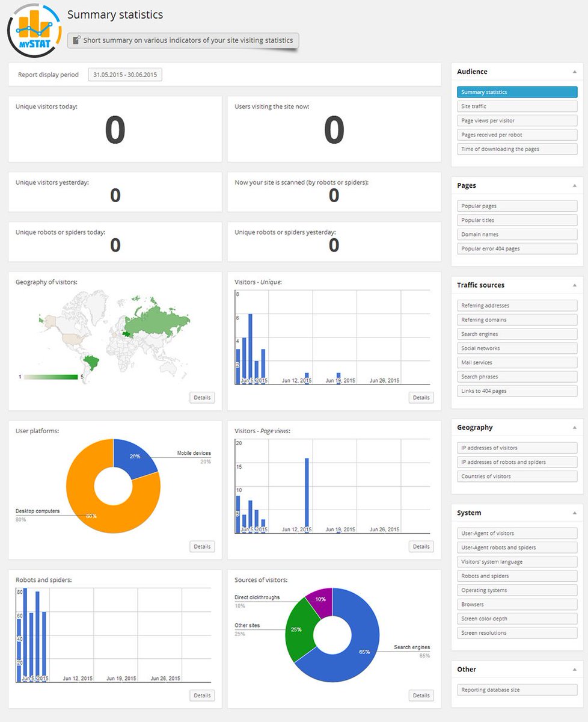Click Details under User platforms chart
Viewport: 588px width, 722px height.
(202, 547)
